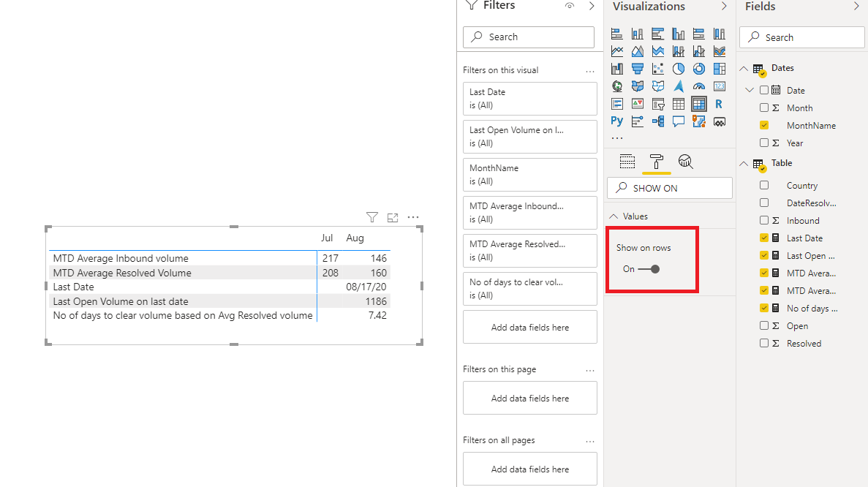This screenshot has width=868, height=487.
Task: Switch to the Fields well tab
Action: pos(627,162)
